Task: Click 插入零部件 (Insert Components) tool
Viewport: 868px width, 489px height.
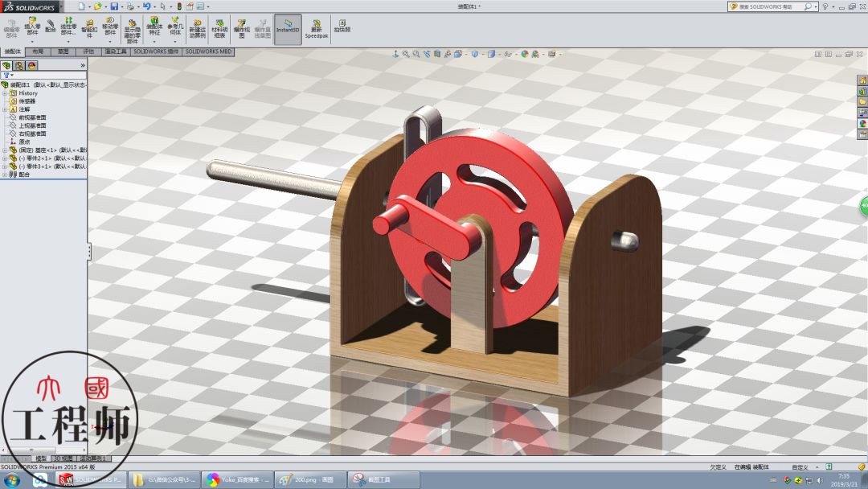Action: point(32,27)
